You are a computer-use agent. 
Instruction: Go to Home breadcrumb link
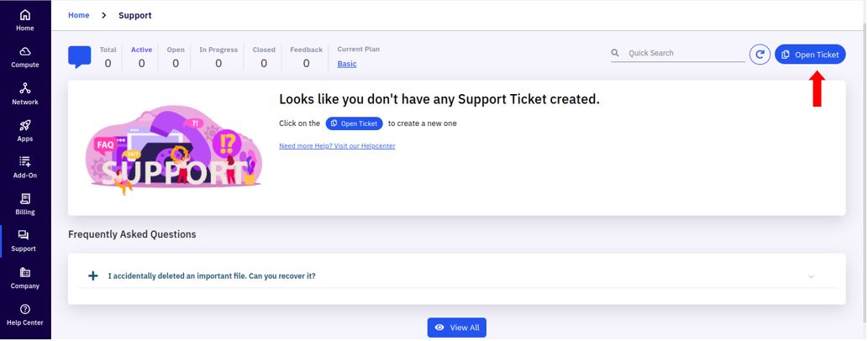79,15
